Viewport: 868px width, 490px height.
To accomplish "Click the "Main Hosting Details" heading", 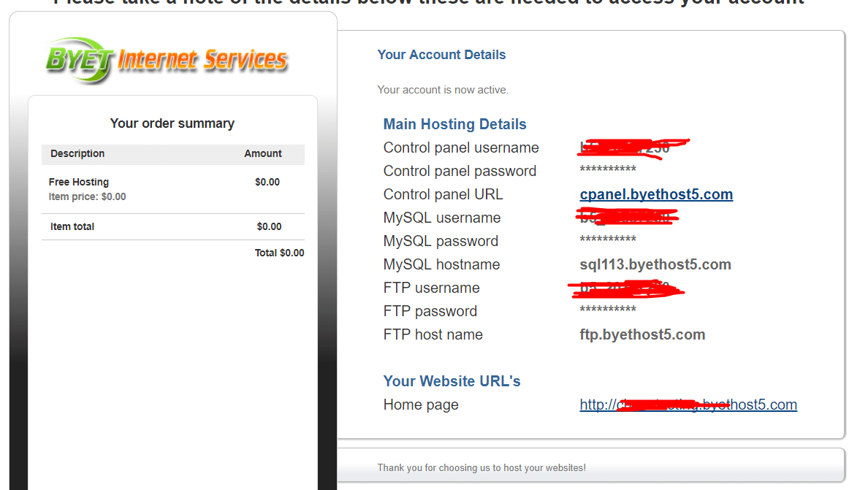I will [454, 124].
